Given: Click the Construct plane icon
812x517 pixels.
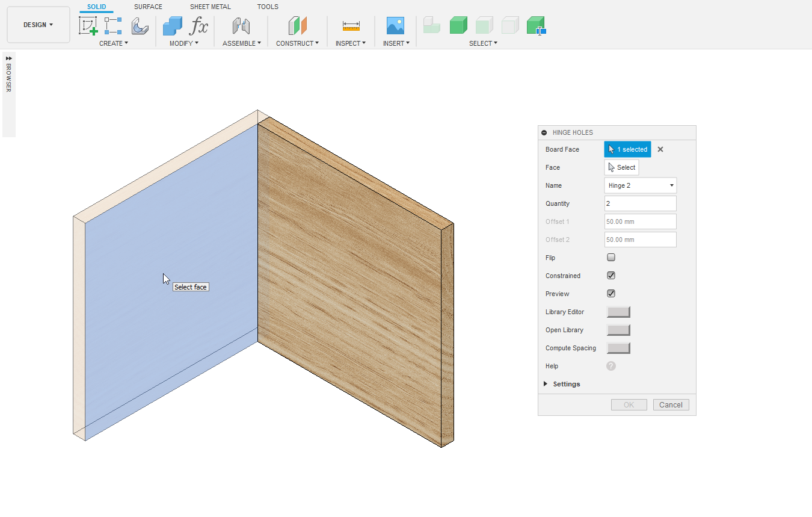Looking at the screenshot, I should point(297,26).
